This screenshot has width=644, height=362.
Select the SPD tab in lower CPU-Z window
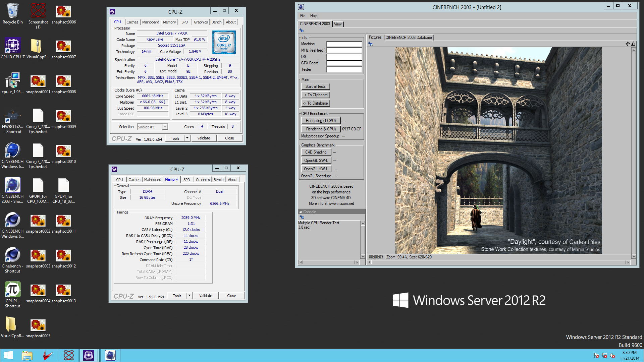[187, 180]
